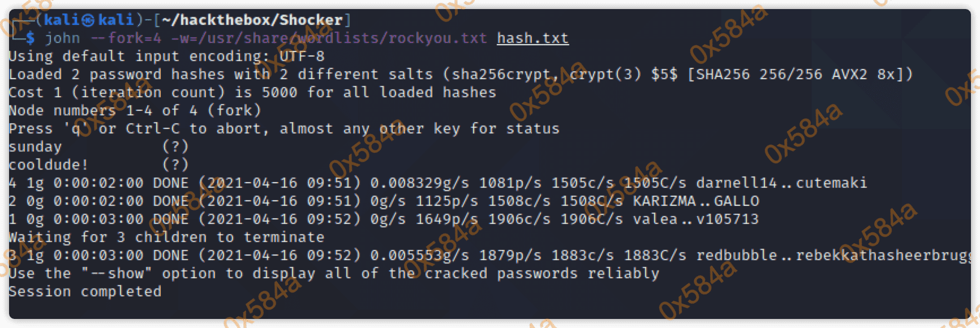Click the john command word
Screen dimensions: 980x328
[x=62, y=38]
